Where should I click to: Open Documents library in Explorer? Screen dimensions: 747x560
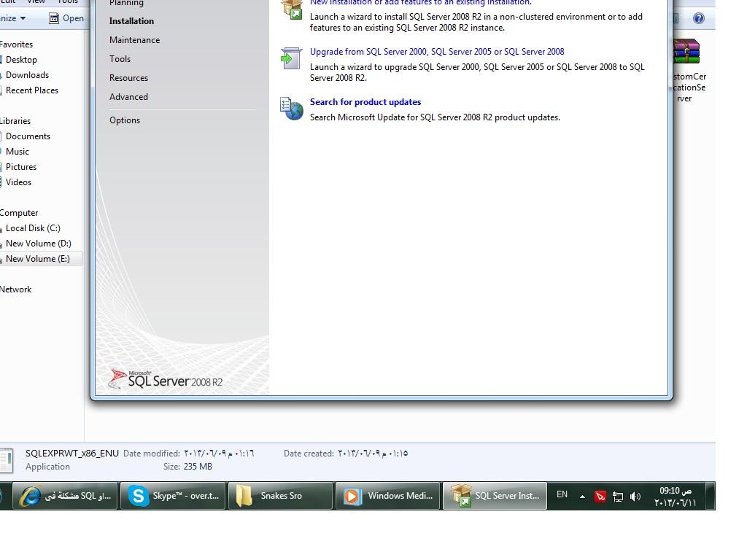pyautogui.click(x=28, y=136)
